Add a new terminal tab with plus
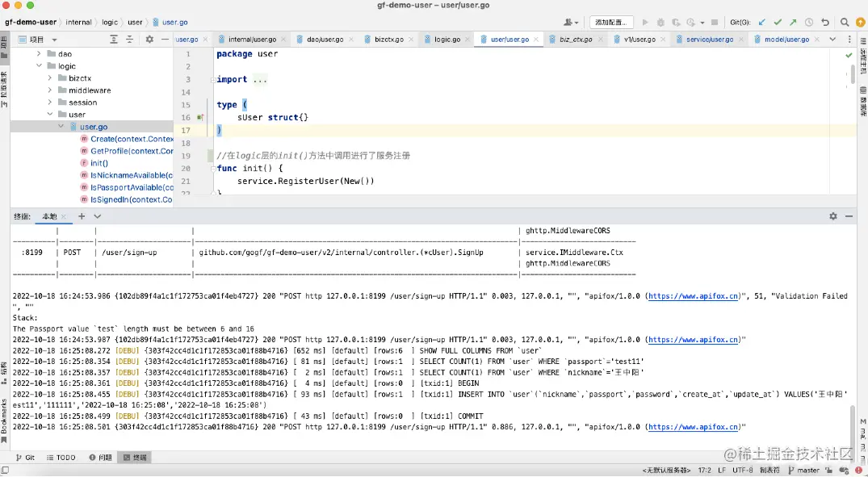The image size is (868, 477). coord(82,215)
